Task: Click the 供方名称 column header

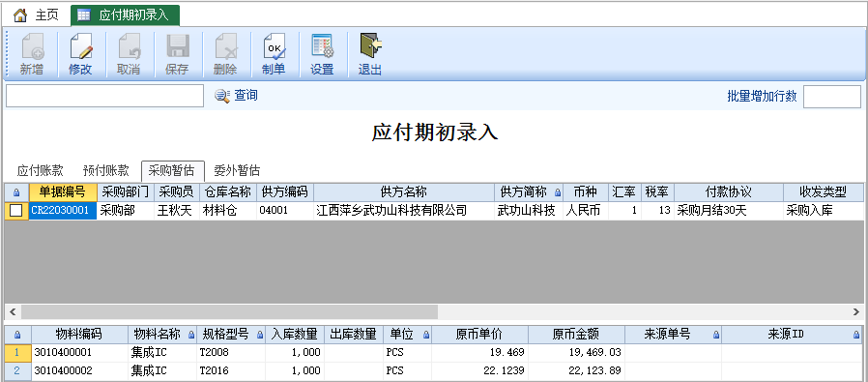Action: click(x=404, y=192)
